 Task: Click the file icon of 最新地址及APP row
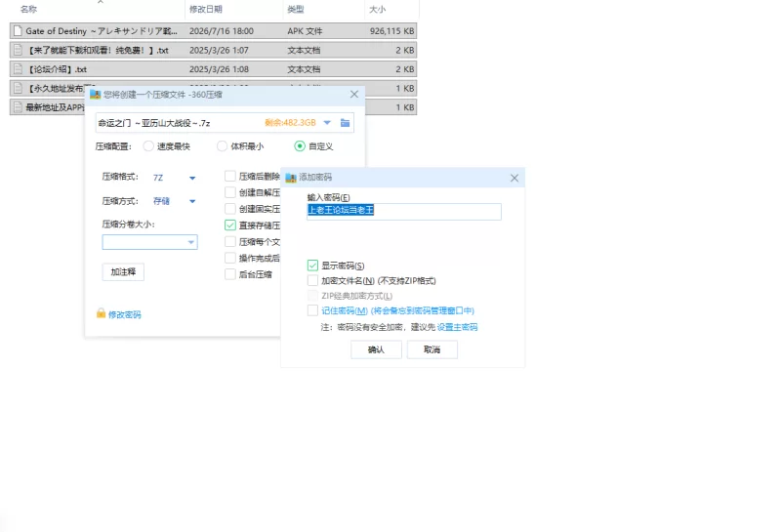[18, 107]
